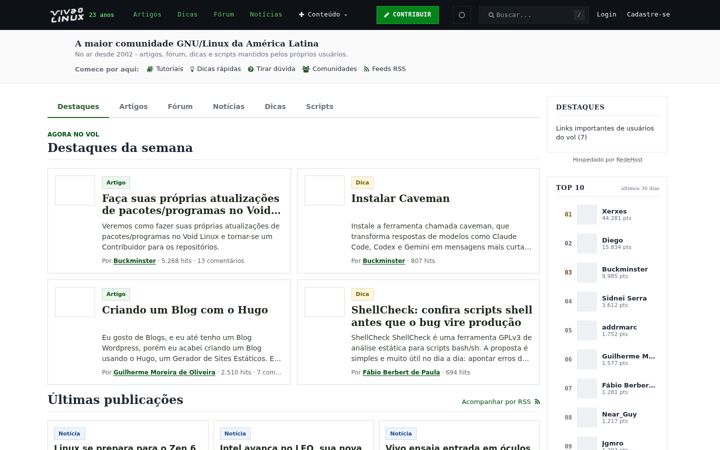Image resolution: width=720 pixels, height=450 pixels.
Task: Click thumbnail of ShellCheck card
Action: pos(324,302)
